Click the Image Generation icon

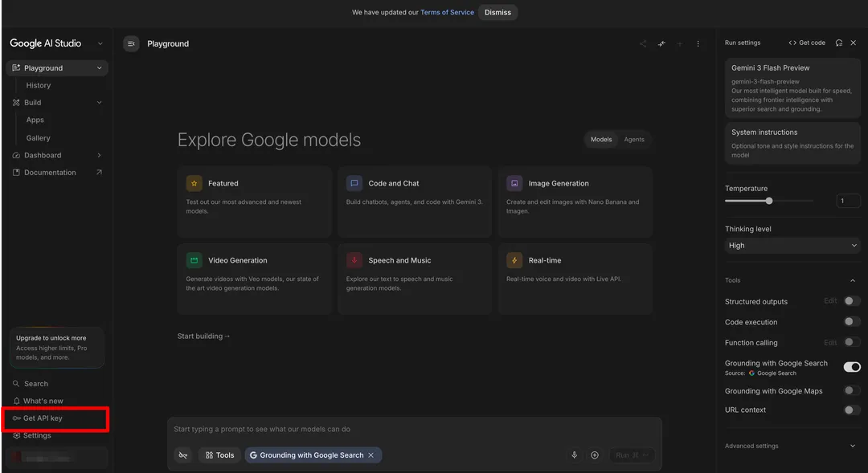coord(514,183)
